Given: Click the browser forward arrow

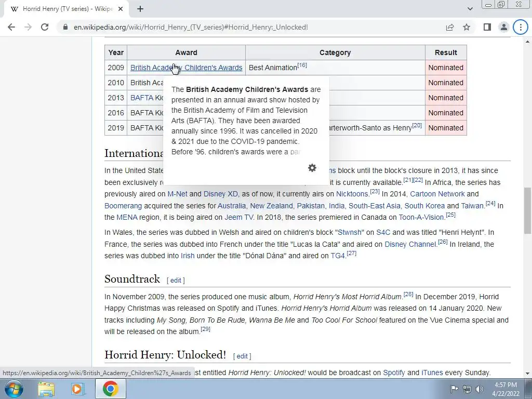Looking at the screenshot, I should click(x=28, y=27).
